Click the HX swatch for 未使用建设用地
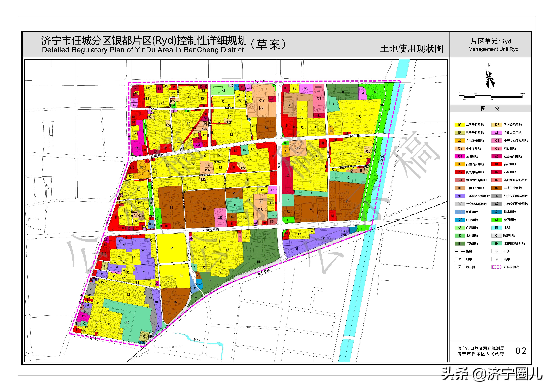Screen dimensions: 554x392 (497, 244)
